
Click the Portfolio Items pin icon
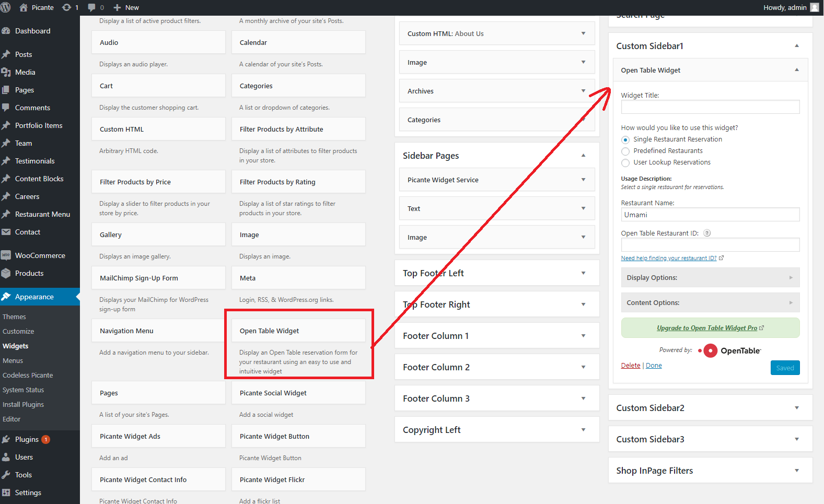coord(6,125)
